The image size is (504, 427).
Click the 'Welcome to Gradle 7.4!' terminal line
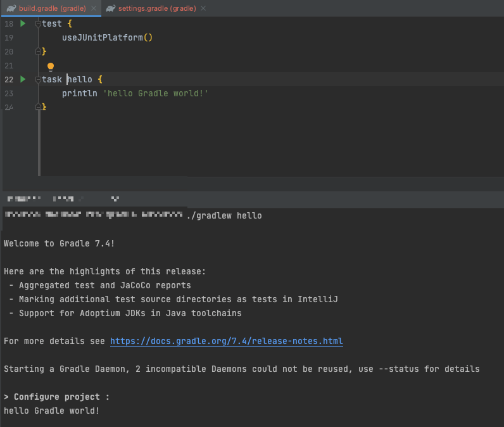click(x=59, y=243)
